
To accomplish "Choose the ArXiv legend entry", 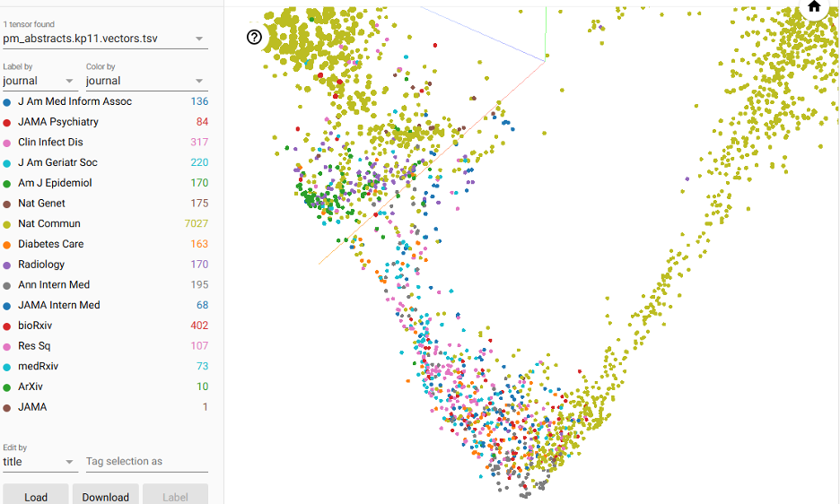I will [31, 387].
